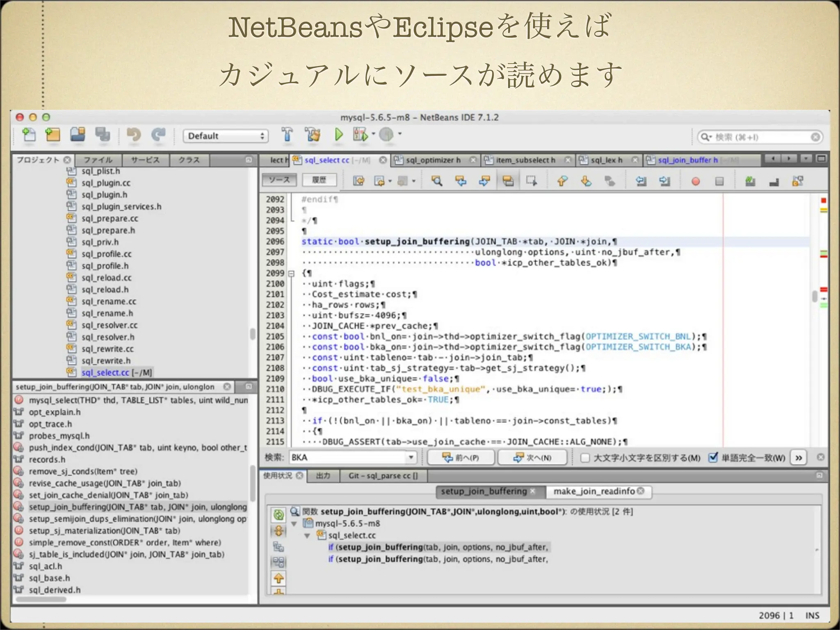Viewport: 840px width, 630px height.
Task: Click the Find Selection magnifier icon in editor
Action: click(x=437, y=181)
